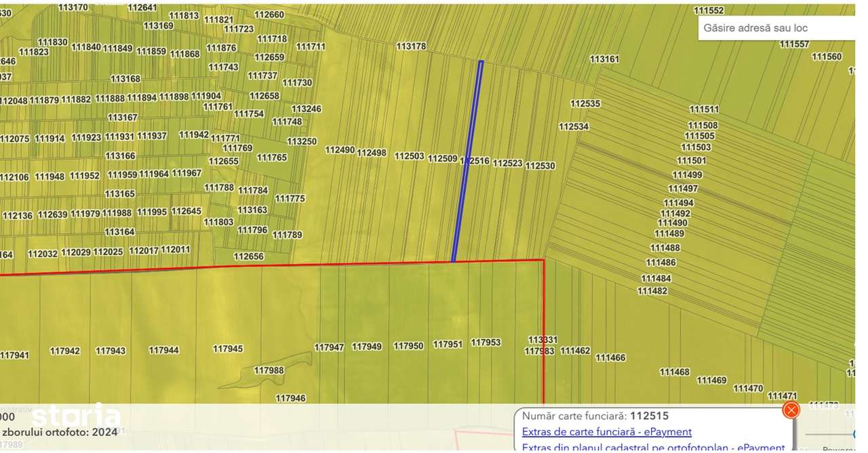Pick parcel label 111468
The width and height of the screenshot is (868, 453).
pyautogui.click(x=675, y=372)
